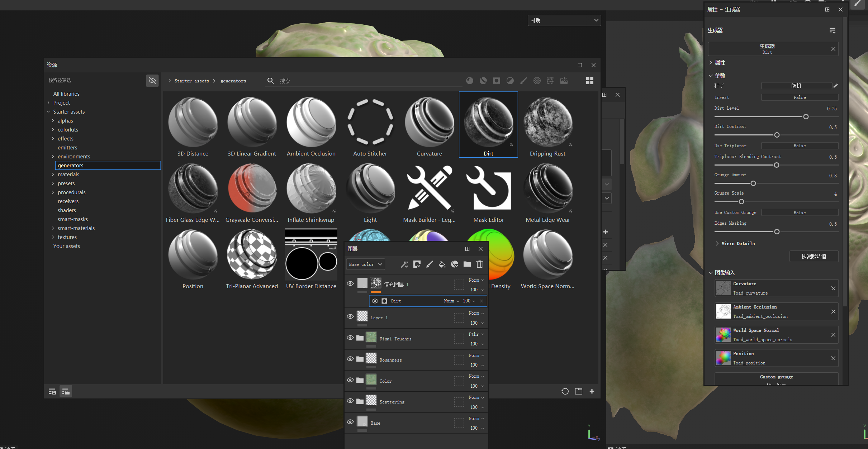Open the blend mode dropdown of Layer 1
Viewport: 868px width, 449px height.
(x=476, y=313)
